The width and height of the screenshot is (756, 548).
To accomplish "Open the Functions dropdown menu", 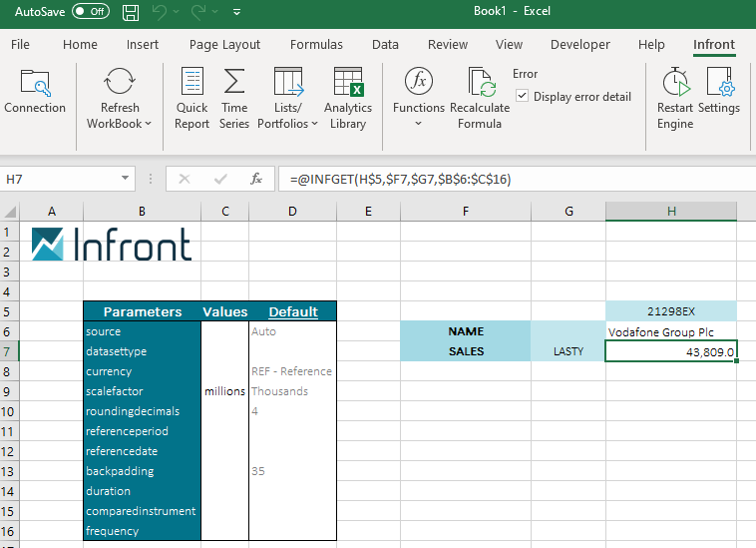I will pyautogui.click(x=418, y=124).
